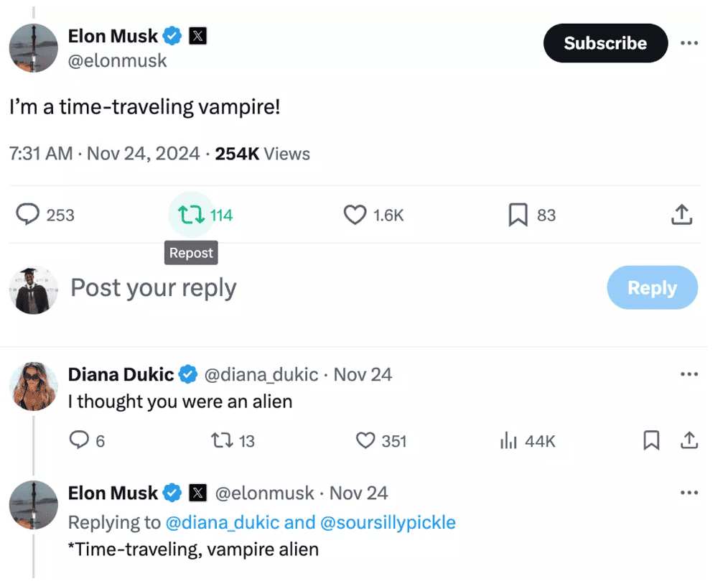
Task: View the 254K Views count
Action: click(x=265, y=153)
